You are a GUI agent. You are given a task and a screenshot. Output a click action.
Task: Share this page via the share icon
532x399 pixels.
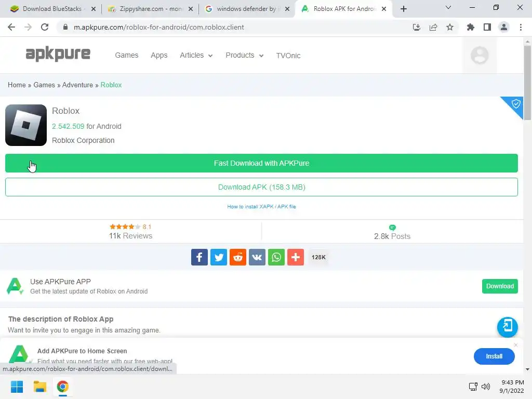(433, 27)
